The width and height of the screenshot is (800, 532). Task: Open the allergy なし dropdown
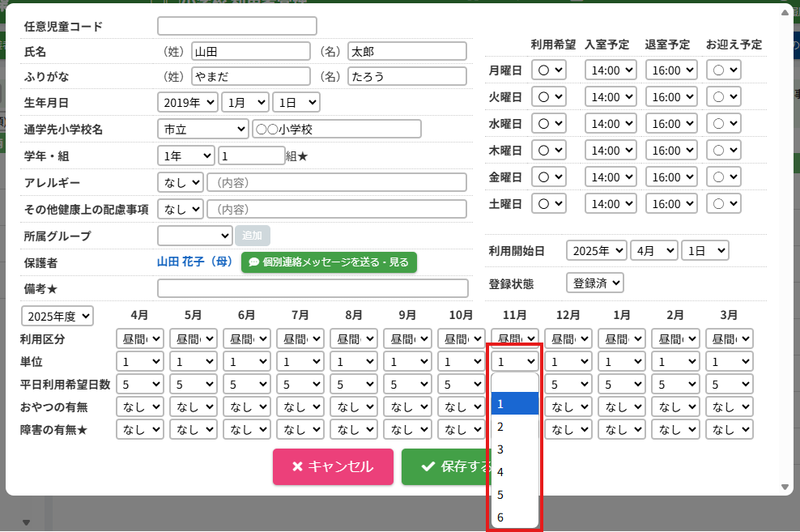(x=180, y=182)
